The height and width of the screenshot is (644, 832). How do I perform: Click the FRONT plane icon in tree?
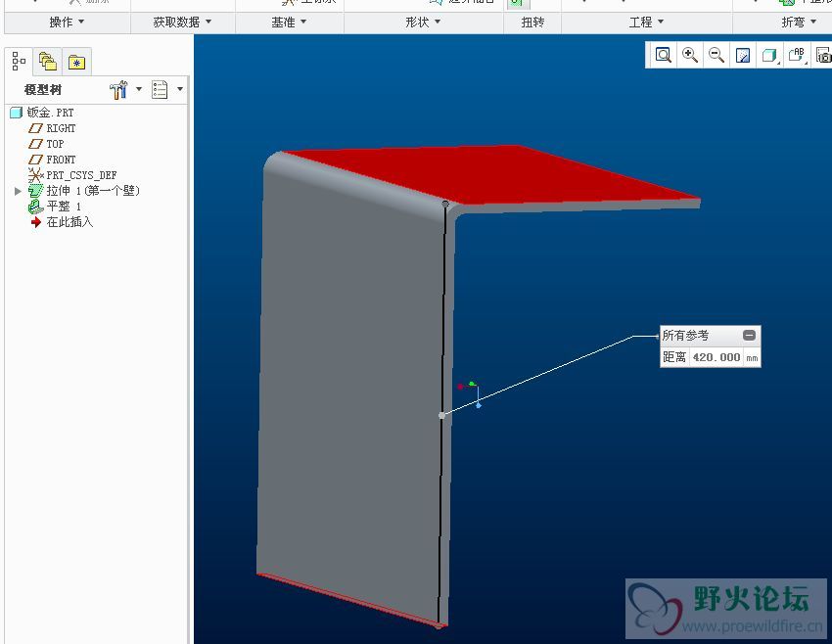pos(35,160)
